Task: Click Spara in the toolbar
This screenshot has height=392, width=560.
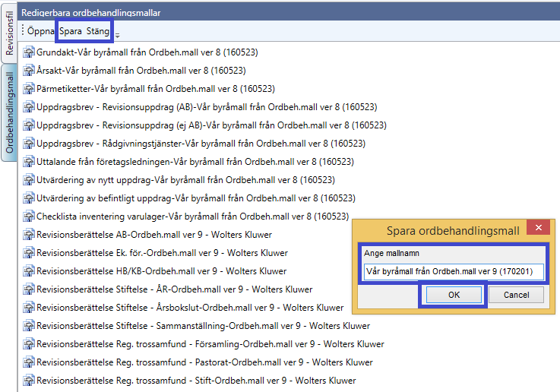Action: coord(71,32)
